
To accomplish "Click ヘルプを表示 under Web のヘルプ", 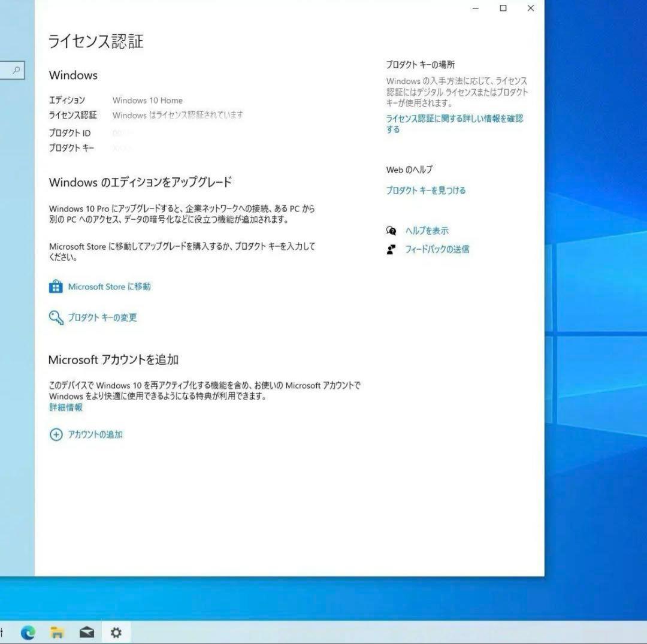I will (x=427, y=230).
